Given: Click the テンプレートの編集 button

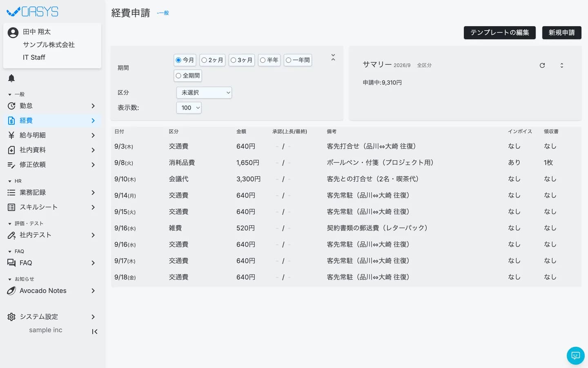Looking at the screenshot, I should pos(499,33).
